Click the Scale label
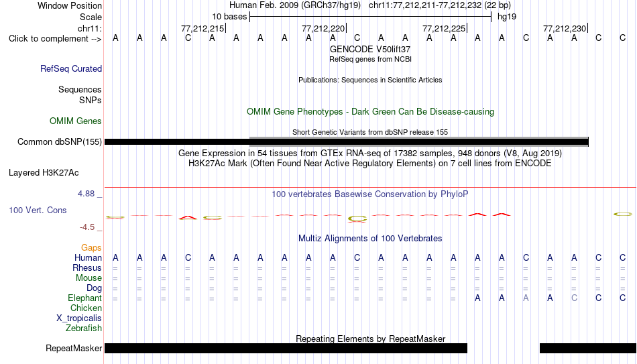The image size is (637, 364). (91, 17)
